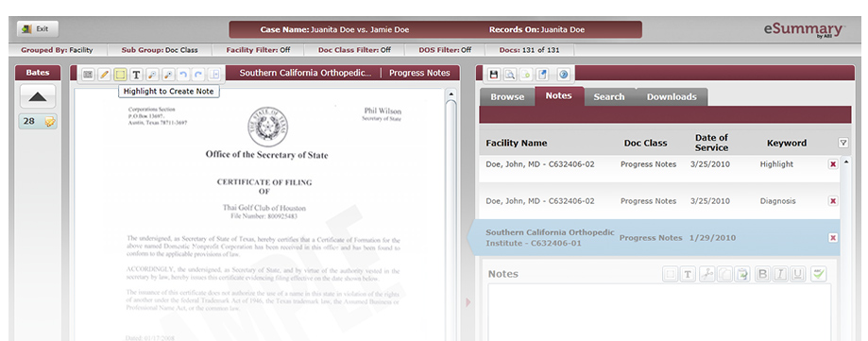868x341 pixels.
Task: Toggle Underline formatting in Notes editor
Action: [798, 274]
